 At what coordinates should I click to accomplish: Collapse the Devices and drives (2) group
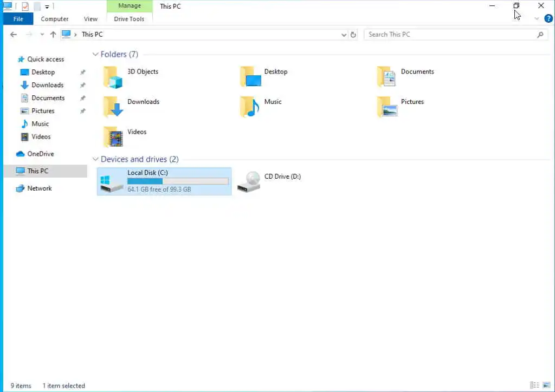[x=95, y=159]
